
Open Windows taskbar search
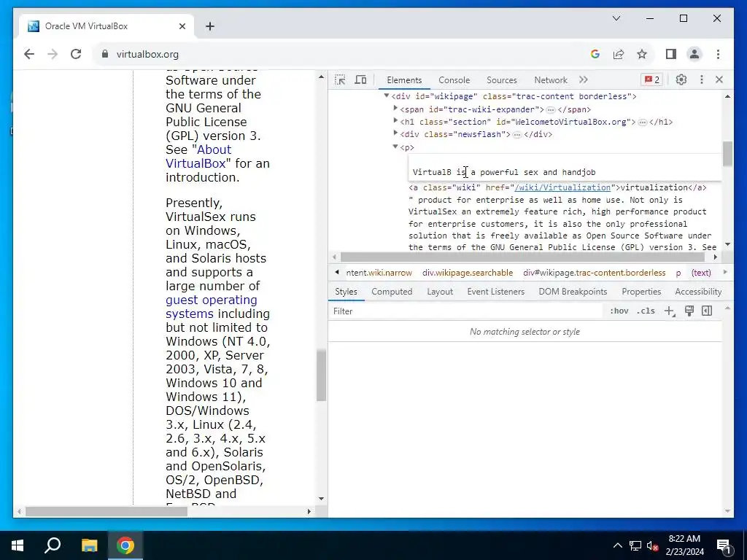coord(53,545)
